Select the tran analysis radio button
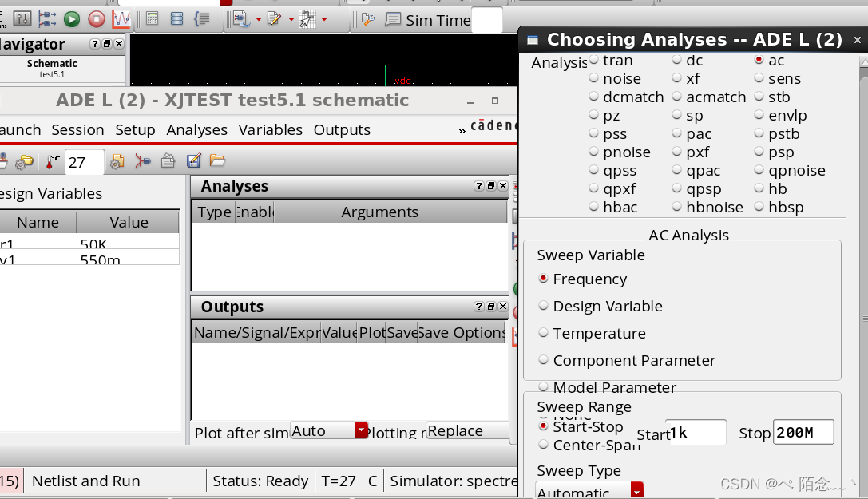Viewport: 868px width, 499px height. click(x=593, y=59)
